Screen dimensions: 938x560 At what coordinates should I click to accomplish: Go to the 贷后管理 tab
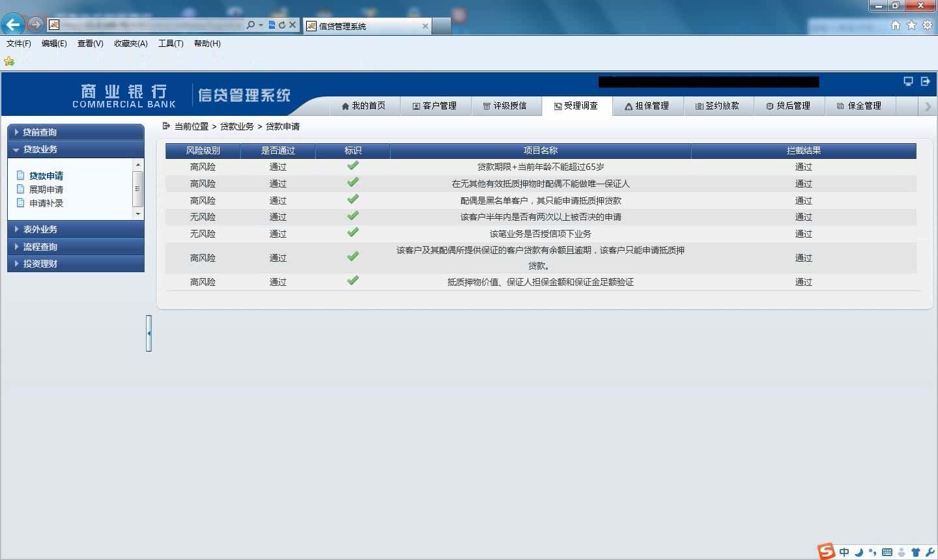tap(789, 105)
